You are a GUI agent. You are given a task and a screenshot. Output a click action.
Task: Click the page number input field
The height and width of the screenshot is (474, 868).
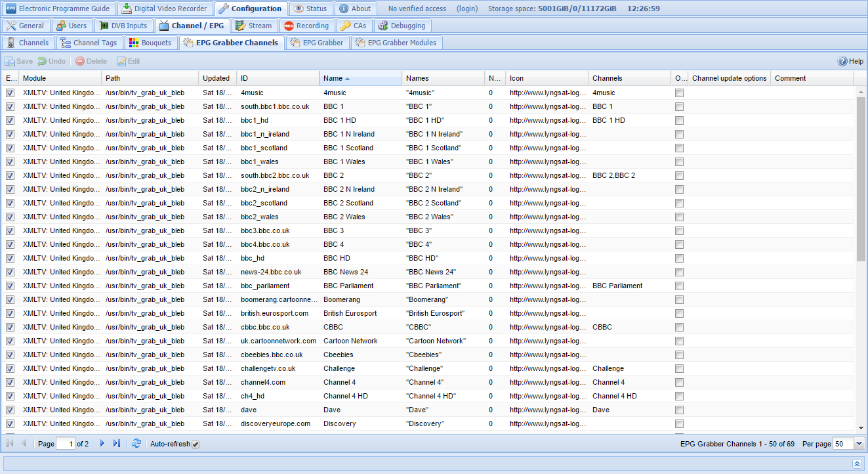(66, 444)
